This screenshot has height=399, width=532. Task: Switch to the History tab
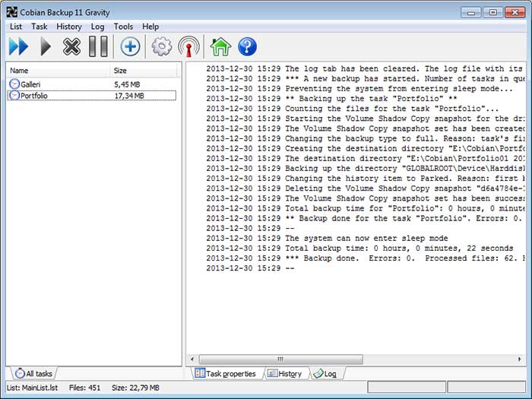coord(284,374)
